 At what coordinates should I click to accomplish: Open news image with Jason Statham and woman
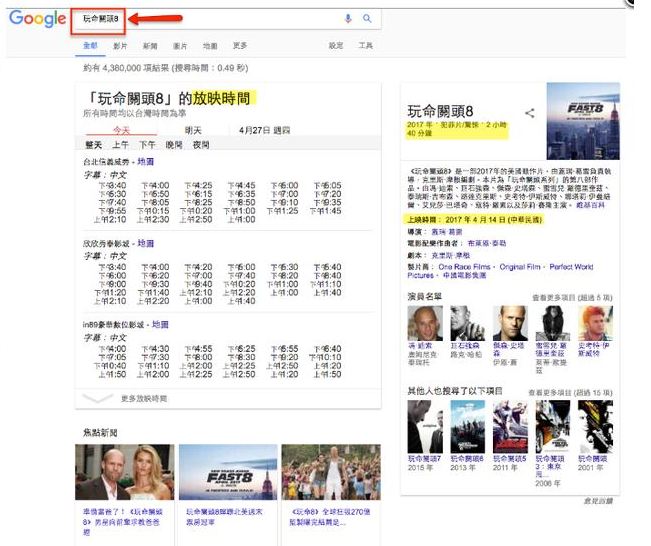125,472
